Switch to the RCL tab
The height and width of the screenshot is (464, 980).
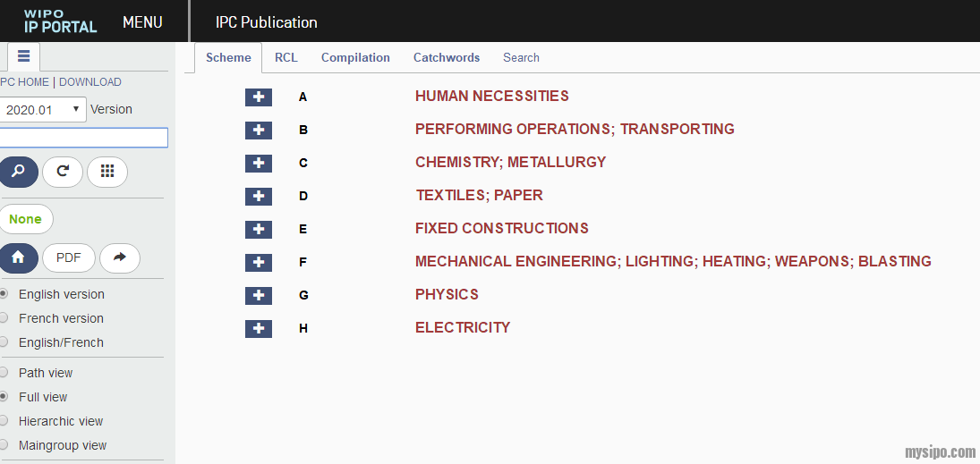coord(286,57)
